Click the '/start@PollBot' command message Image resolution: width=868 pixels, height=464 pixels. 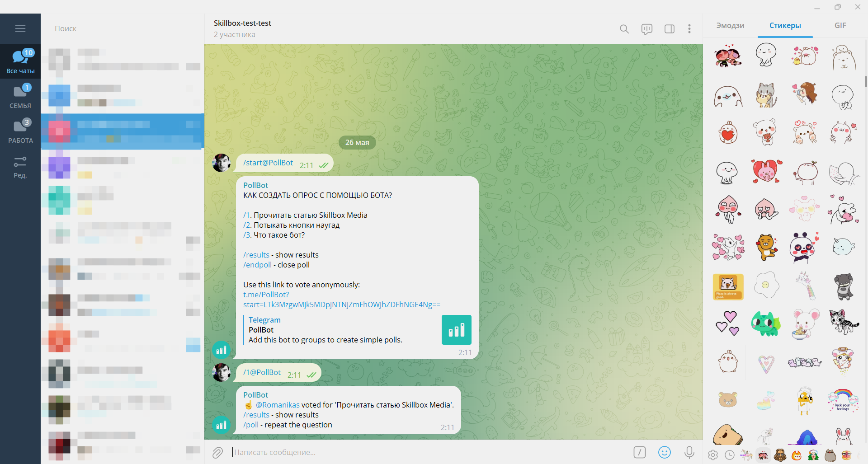268,163
